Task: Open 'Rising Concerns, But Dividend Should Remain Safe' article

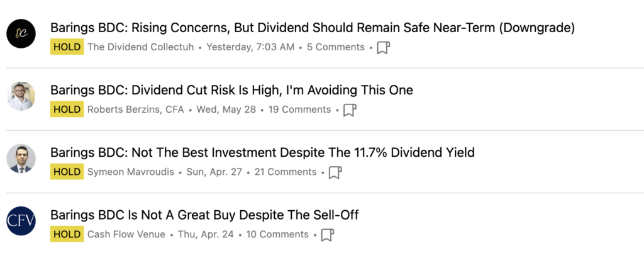Action: pyautogui.click(x=313, y=28)
